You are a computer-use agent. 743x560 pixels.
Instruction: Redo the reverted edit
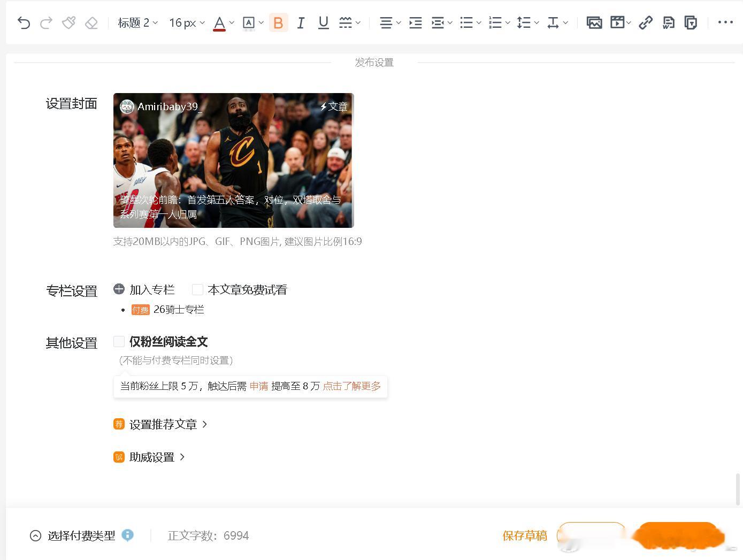click(x=47, y=22)
